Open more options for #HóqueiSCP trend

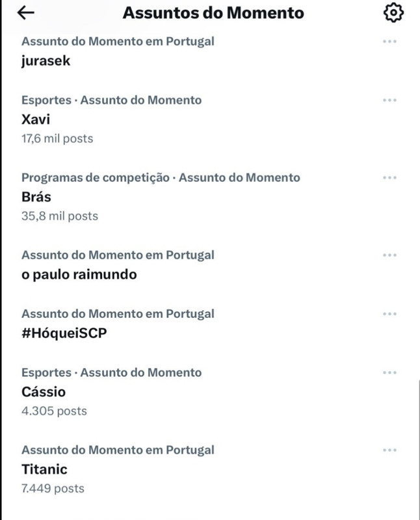pyautogui.click(x=389, y=314)
